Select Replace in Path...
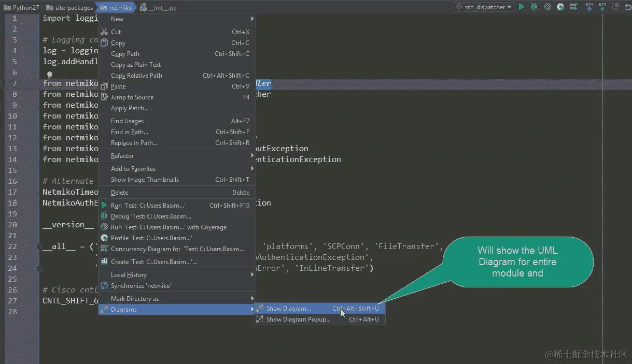This screenshot has height=364, width=632. (x=177, y=143)
